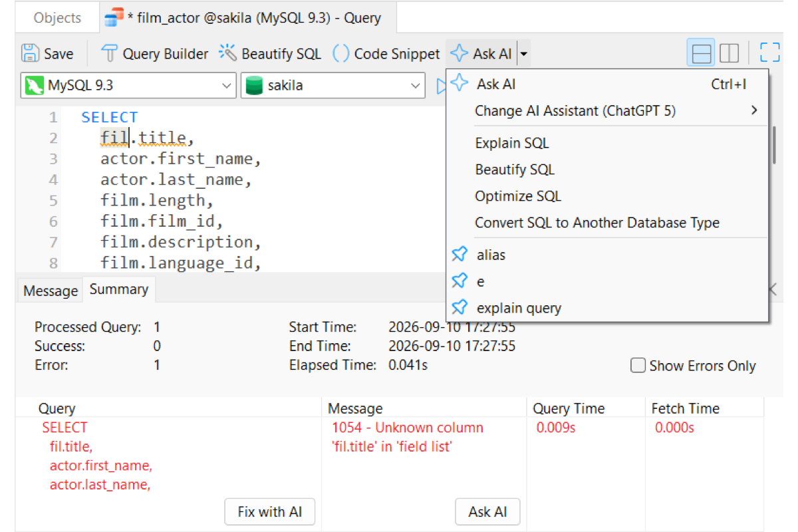Click the Beautify SQL wand icon
This screenshot has height=532, width=798.
[x=227, y=53]
